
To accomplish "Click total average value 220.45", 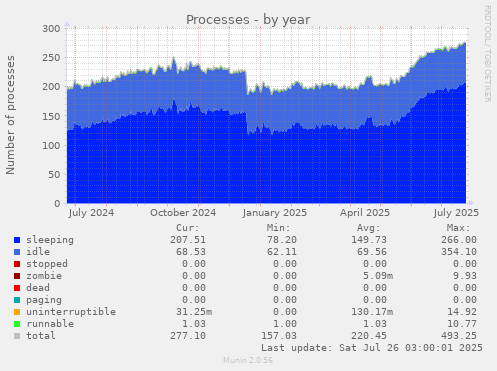I will (369, 336).
